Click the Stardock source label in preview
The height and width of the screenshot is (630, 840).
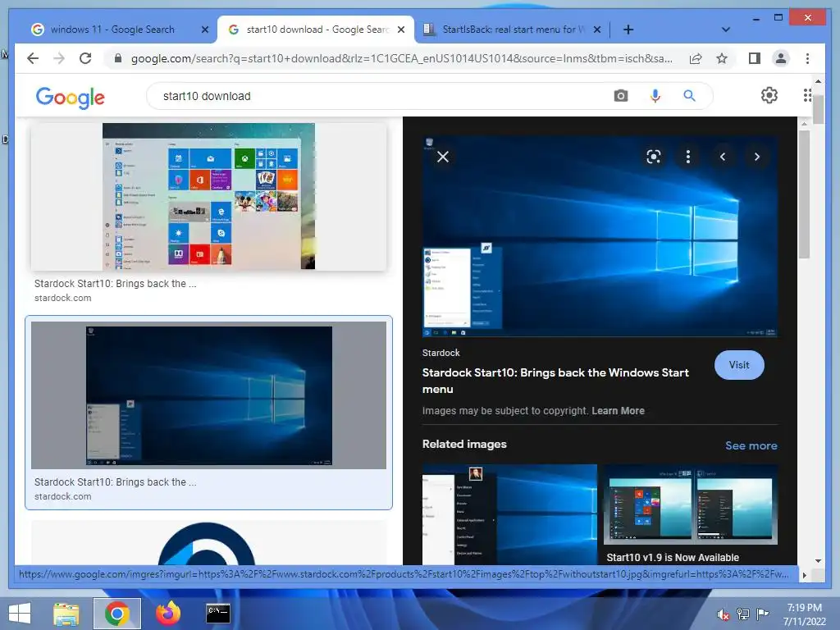[441, 353]
